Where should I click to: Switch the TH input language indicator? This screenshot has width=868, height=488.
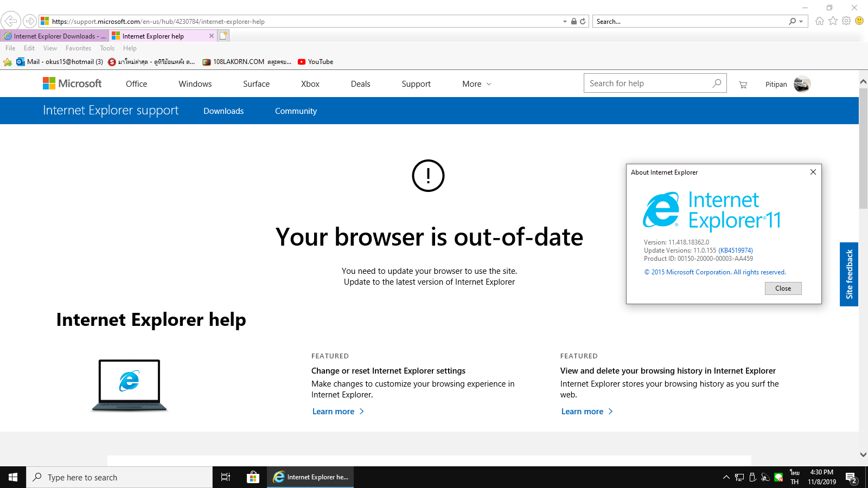tap(795, 477)
